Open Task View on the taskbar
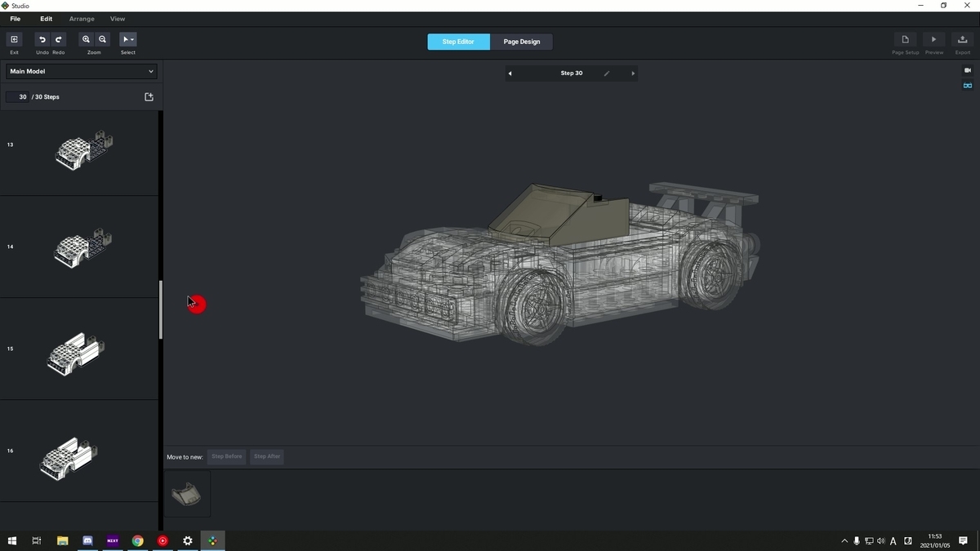 pyautogui.click(x=37, y=540)
